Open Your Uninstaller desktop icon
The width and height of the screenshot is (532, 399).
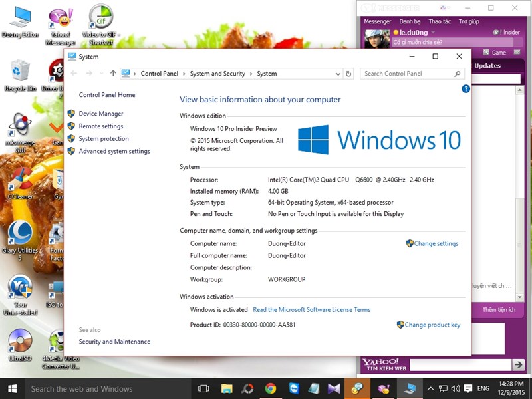(20, 295)
